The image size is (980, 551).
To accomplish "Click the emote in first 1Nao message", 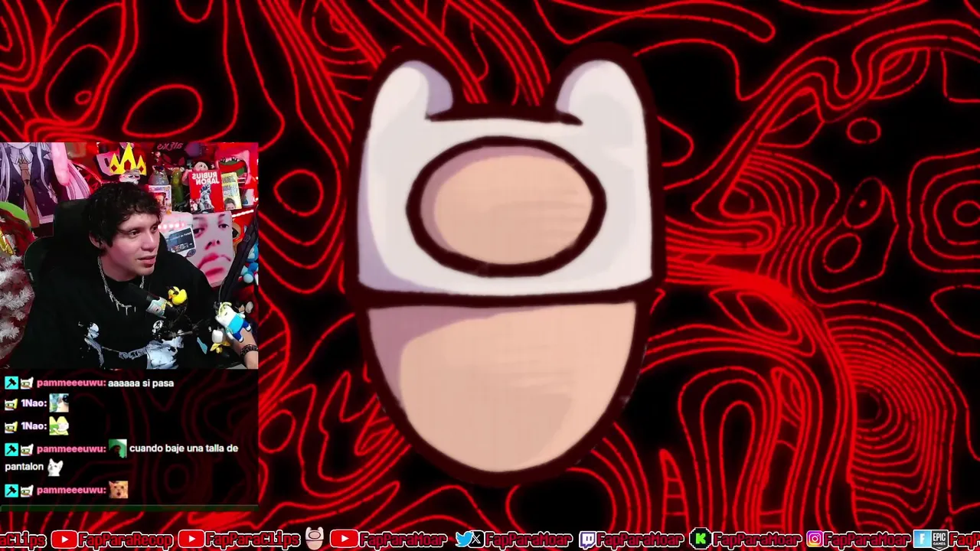I will (59, 403).
